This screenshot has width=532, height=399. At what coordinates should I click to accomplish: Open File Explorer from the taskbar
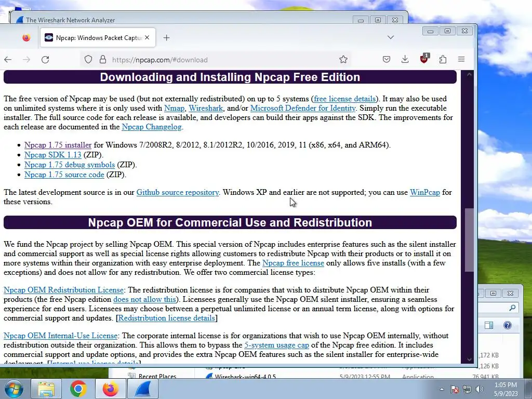coord(46,389)
